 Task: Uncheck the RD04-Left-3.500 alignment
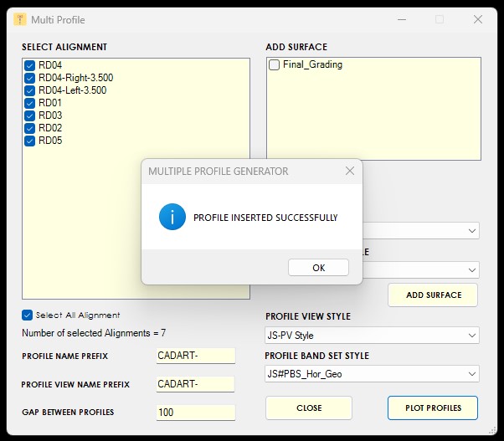click(29, 90)
